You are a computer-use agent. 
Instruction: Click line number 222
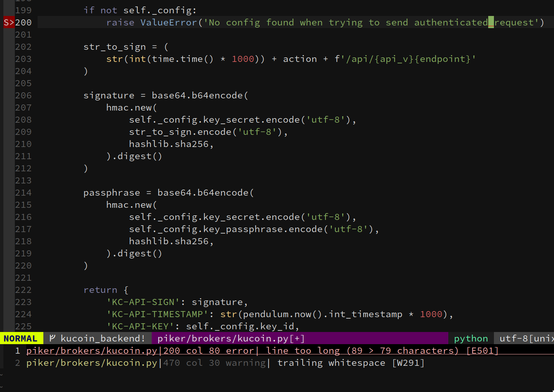[x=23, y=290]
